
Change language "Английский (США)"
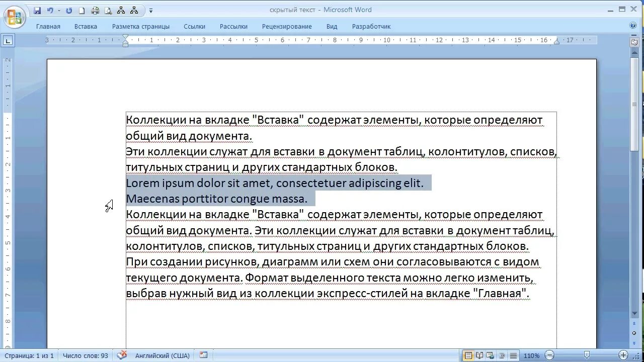pyautogui.click(x=162, y=355)
